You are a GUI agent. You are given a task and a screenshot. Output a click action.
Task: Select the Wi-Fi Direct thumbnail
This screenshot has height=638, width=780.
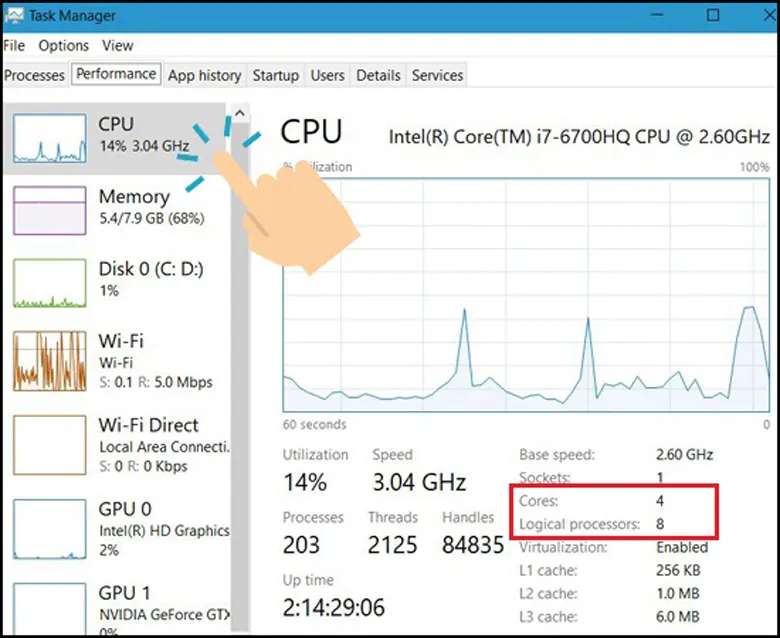[50, 445]
